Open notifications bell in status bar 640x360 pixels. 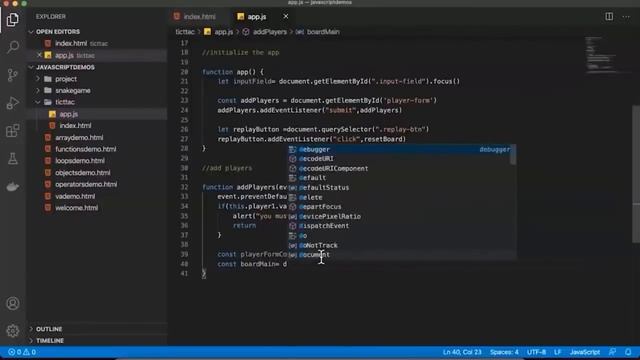point(628,352)
